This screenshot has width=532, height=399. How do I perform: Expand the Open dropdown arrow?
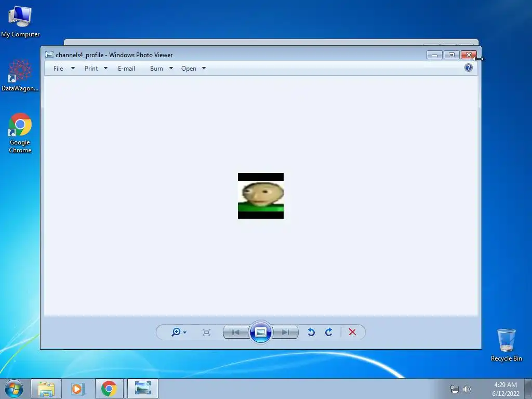click(204, 68)
